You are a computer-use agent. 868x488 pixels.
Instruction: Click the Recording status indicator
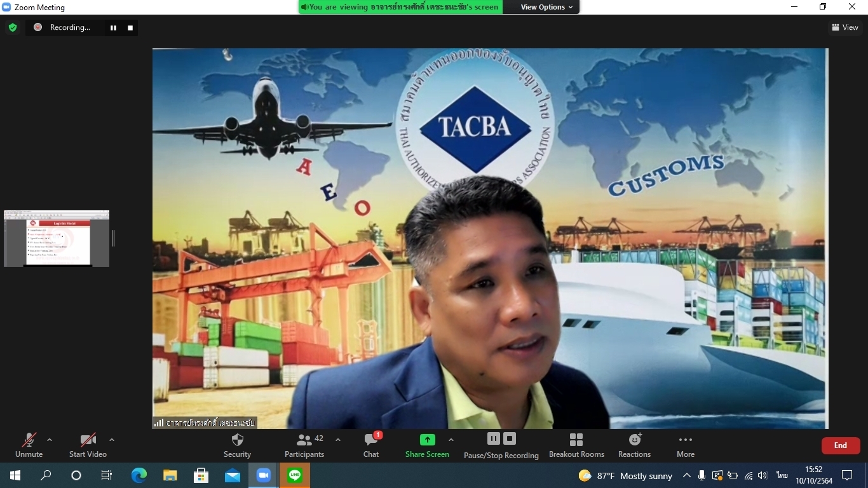pyautogui.click(x=62, y=27)
